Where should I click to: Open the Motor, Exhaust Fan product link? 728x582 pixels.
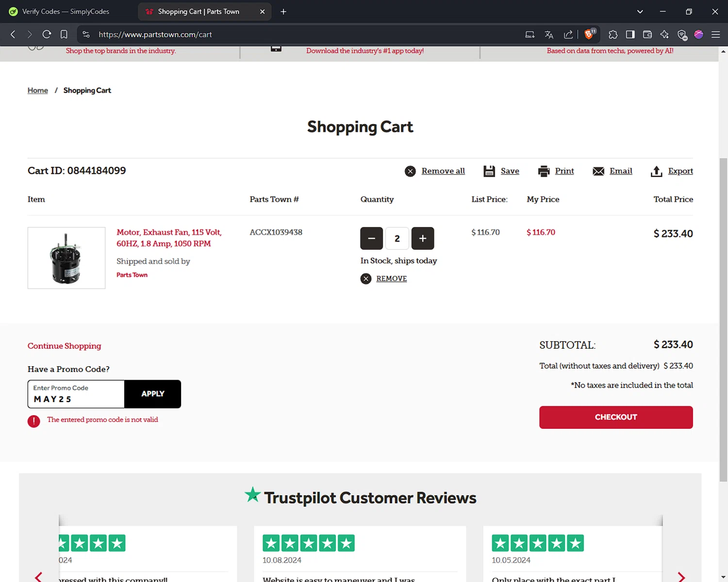pyautogui.click(x=169, y=238)
